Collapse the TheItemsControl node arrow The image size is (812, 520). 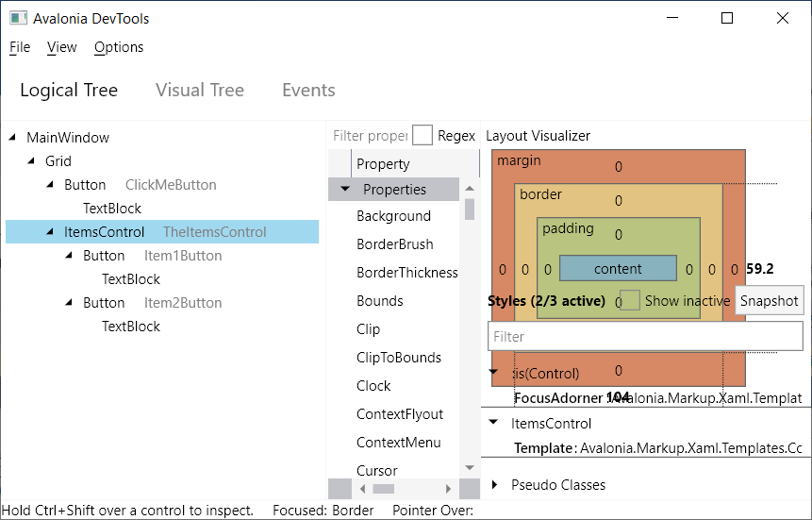point(50,232)
